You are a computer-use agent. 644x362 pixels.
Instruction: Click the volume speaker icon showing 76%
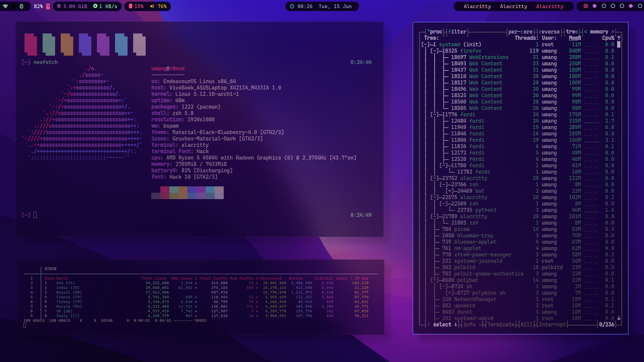(x=152, y=6)
